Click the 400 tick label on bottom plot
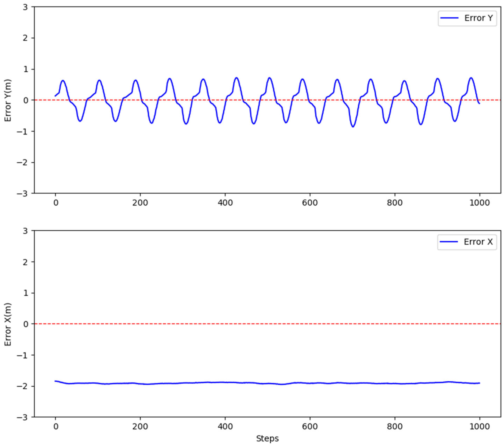 [225, 427]
